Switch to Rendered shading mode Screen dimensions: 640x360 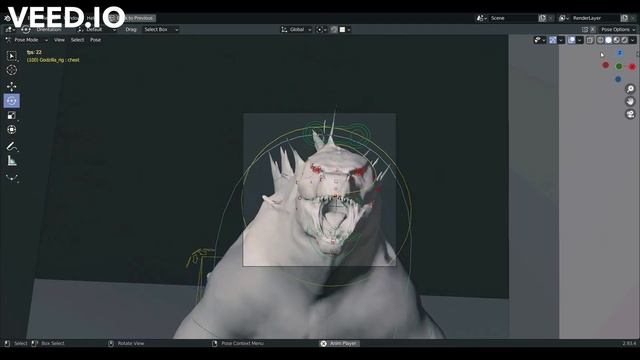(624, 40)
